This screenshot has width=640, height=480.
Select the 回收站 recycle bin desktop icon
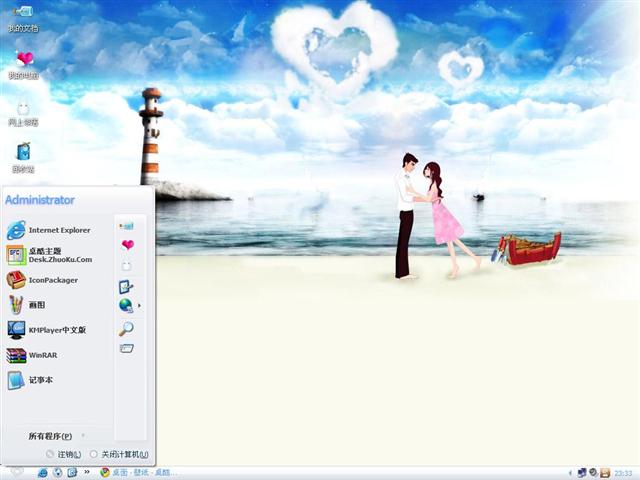pyautogui.click(x=23, y=158)
